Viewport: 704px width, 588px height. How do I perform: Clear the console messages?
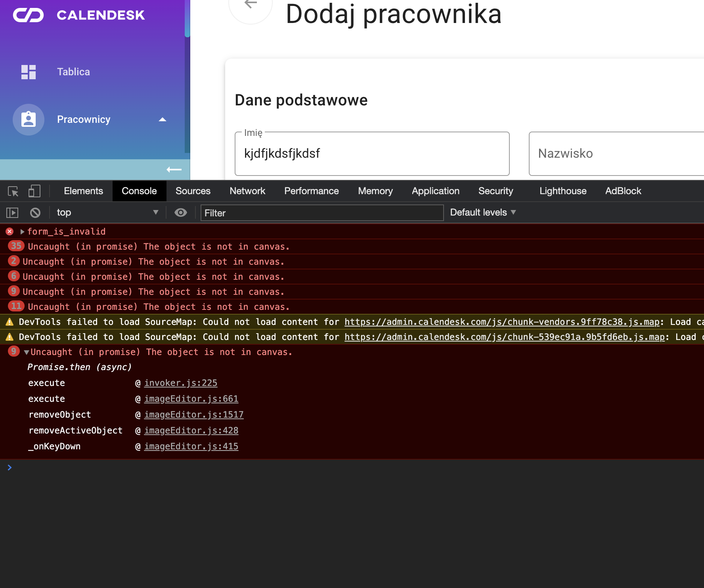(x=35, y=212)
